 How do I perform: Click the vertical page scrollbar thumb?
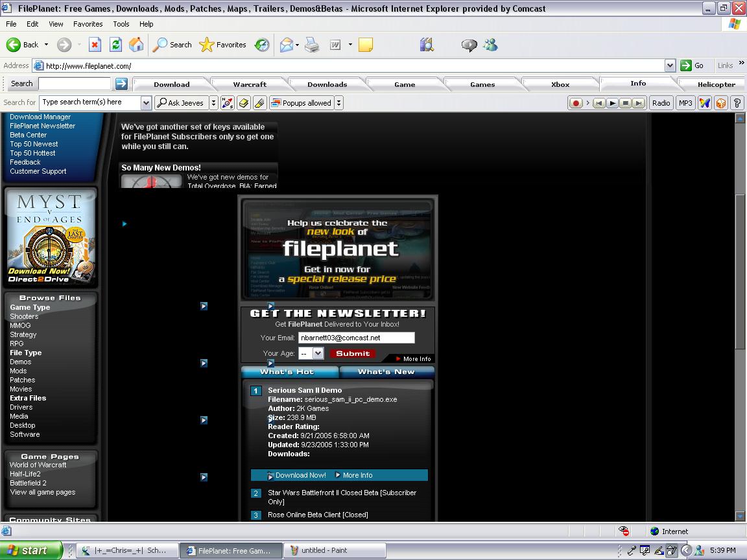tap(740, 272)
